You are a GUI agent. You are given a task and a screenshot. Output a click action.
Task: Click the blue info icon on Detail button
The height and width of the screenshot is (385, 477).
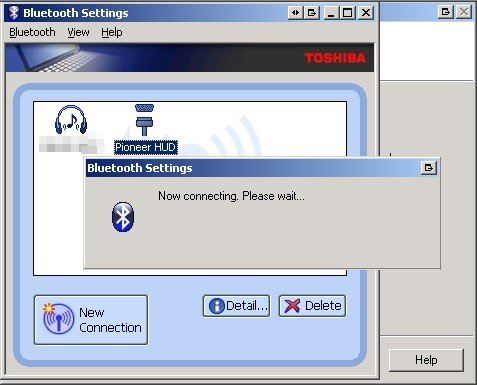click(216, 306)
